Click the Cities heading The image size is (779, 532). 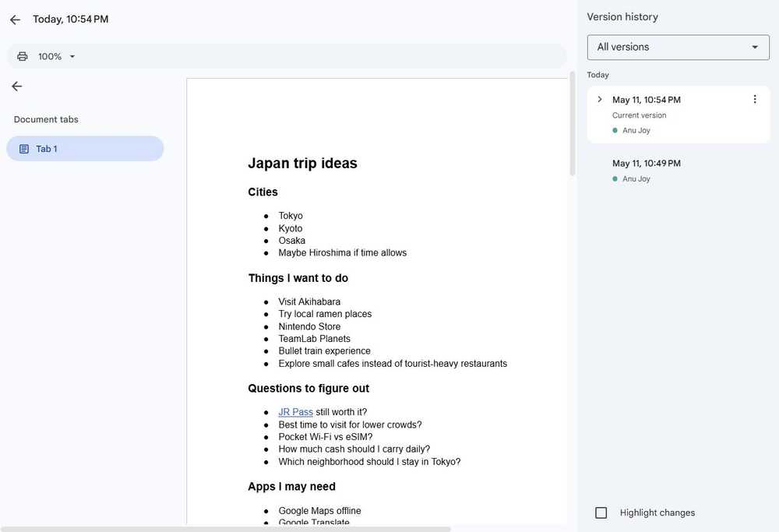click(x=263, y=192)
